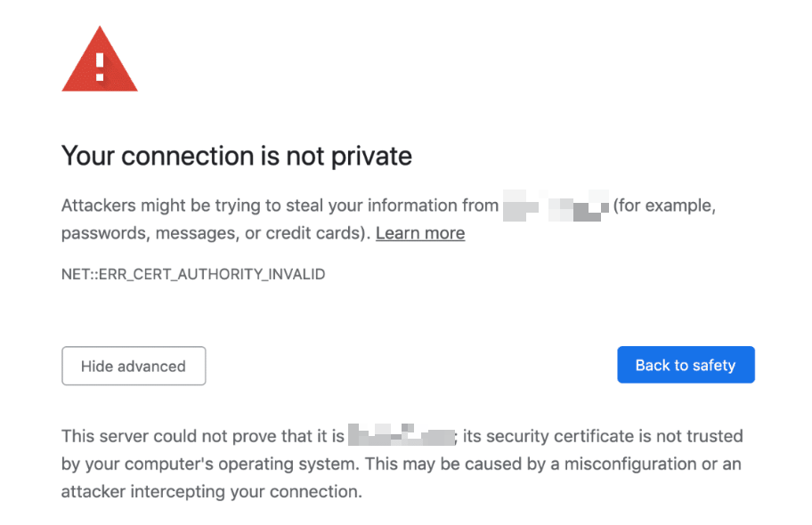Click the phrase 'is not trusted'
This screenshot has width=812, height=525.
699,437
